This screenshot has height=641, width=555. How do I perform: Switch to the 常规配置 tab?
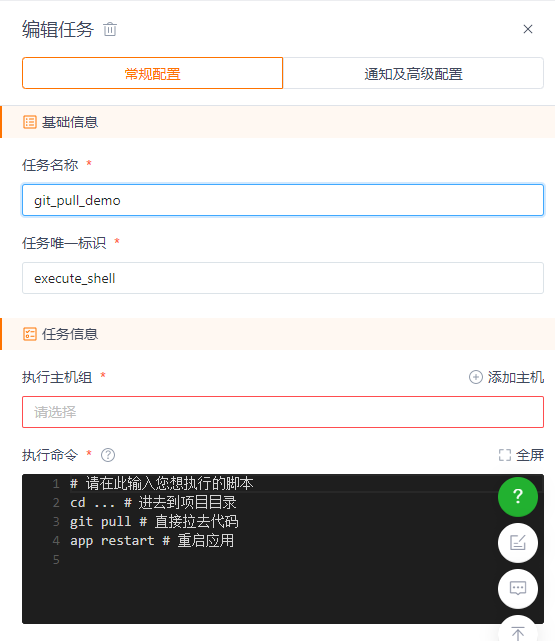[152, 73]
